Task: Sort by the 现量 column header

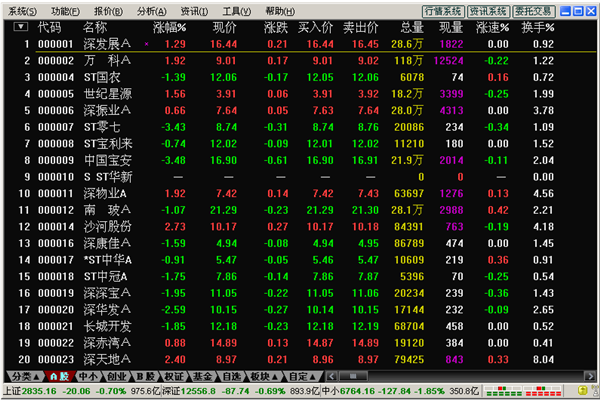Action: pyautogui.click(x=451, y=28)
